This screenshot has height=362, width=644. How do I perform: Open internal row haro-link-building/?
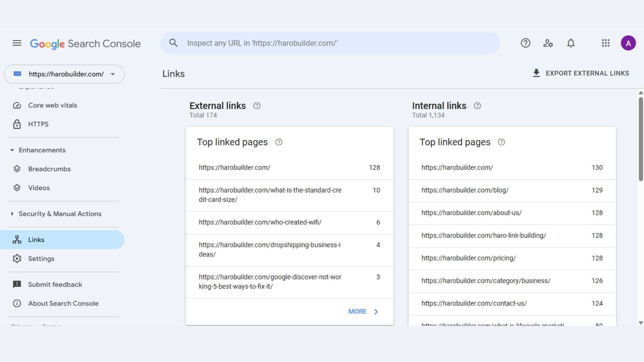[x=512, y=236]
